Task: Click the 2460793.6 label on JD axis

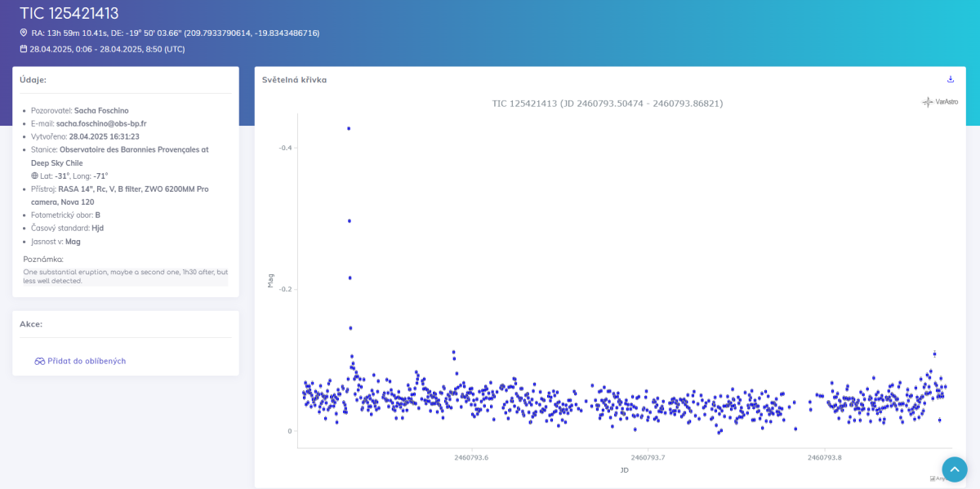Action: click(471, 457)
